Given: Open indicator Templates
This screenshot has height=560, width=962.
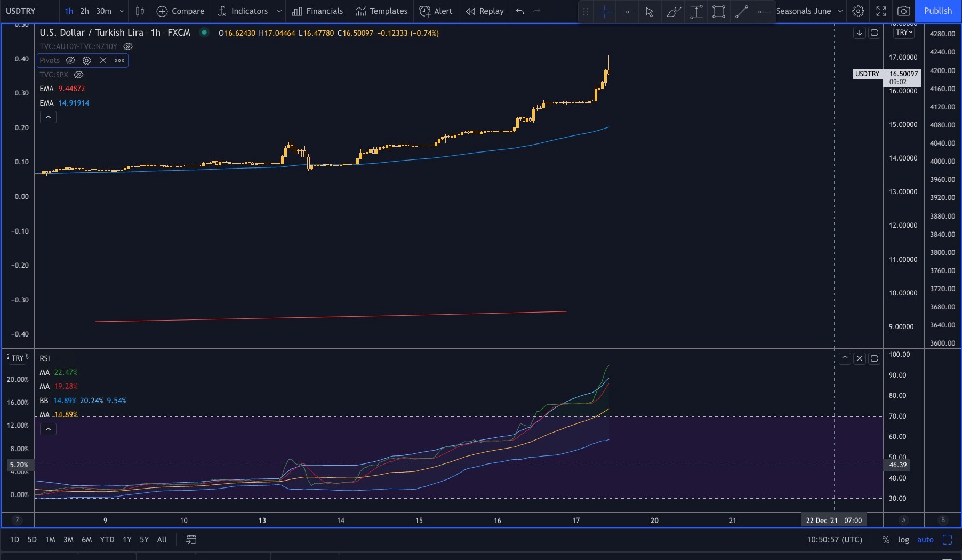Looking at the screenshot, I should pos(381,11).
